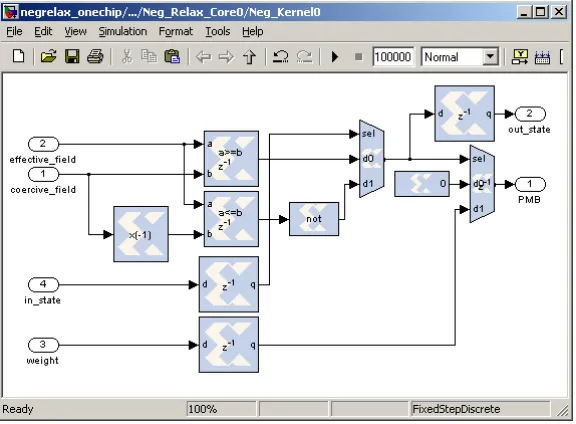Maximize the Neg_Kernel0 window

coord(541,12)
